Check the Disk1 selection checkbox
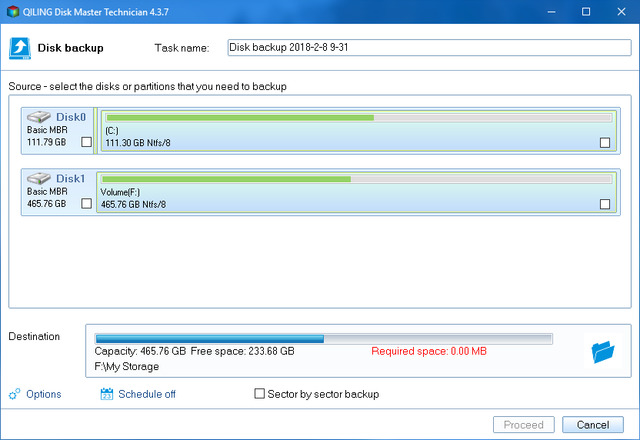 pyautogui.click(x=86, y=204)
